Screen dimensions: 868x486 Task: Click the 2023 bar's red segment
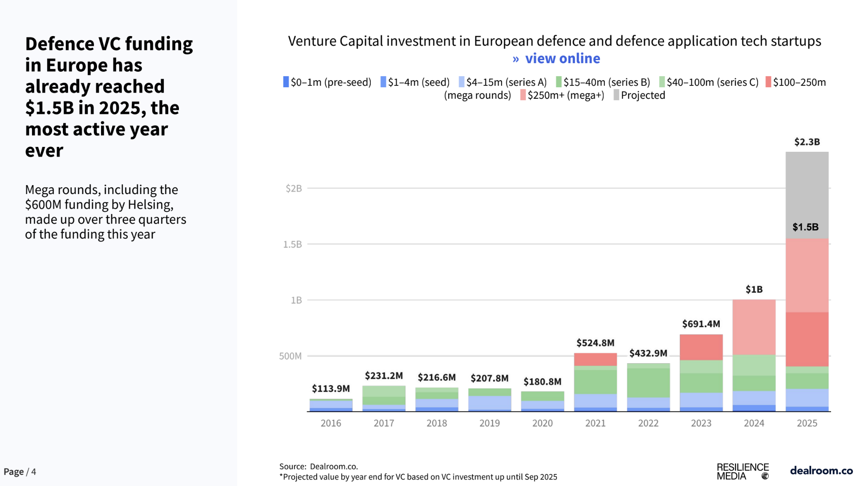coord(701,347)
